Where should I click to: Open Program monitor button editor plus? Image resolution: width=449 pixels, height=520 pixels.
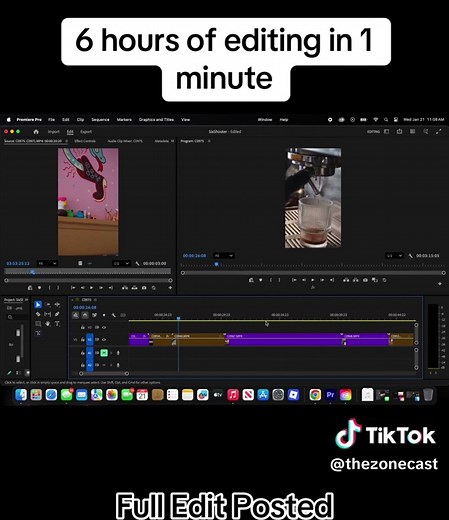[x=440, y=284]
